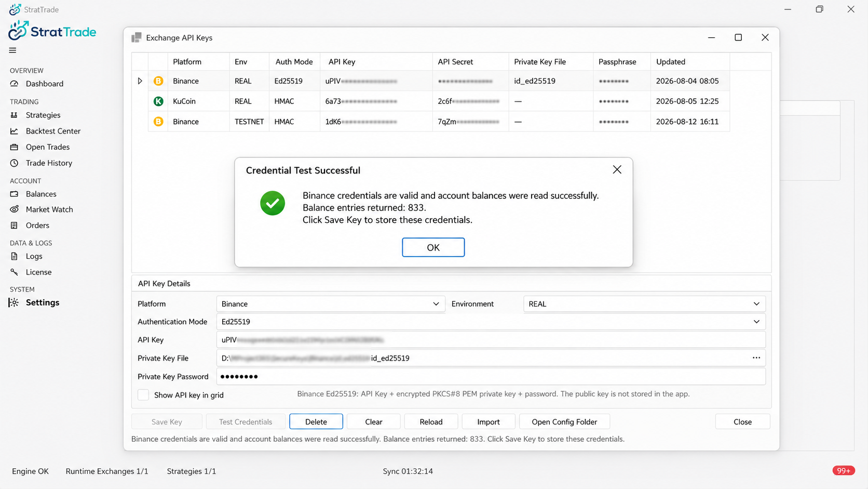Click the Strategies sidebar icon

(14, 115)
